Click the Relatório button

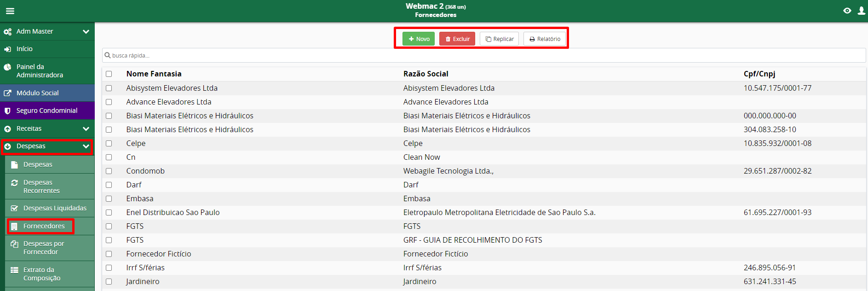tap(545, 39)
